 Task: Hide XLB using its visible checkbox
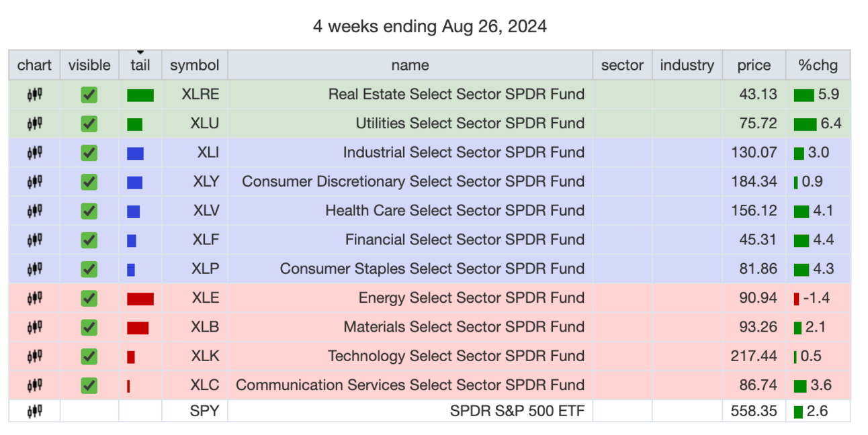[89, 327]
